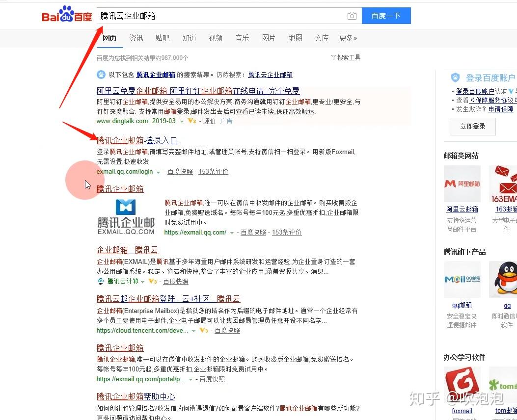Viewport: 517px width, 420px height.
Task: Click the Baidu logo
Action: pyautogui.click(x=67, y=15)
